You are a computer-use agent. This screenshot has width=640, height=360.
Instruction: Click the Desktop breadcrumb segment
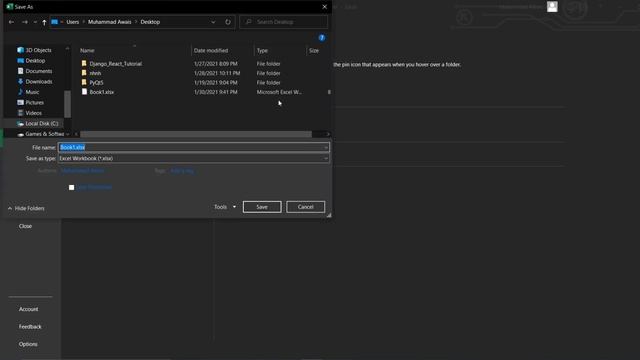coord(150,22)
